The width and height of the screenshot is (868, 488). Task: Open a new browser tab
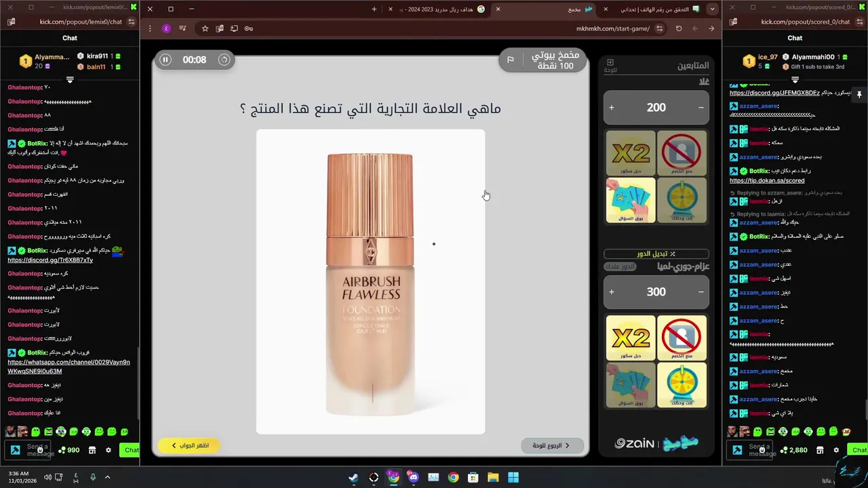[x=374, y=9]
